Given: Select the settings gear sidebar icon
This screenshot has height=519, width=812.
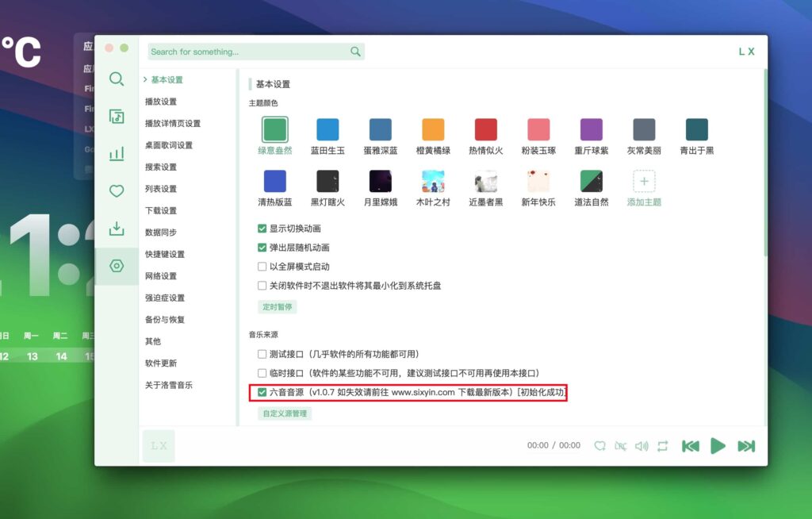Looking at the screenshot, I should point(117,265).
